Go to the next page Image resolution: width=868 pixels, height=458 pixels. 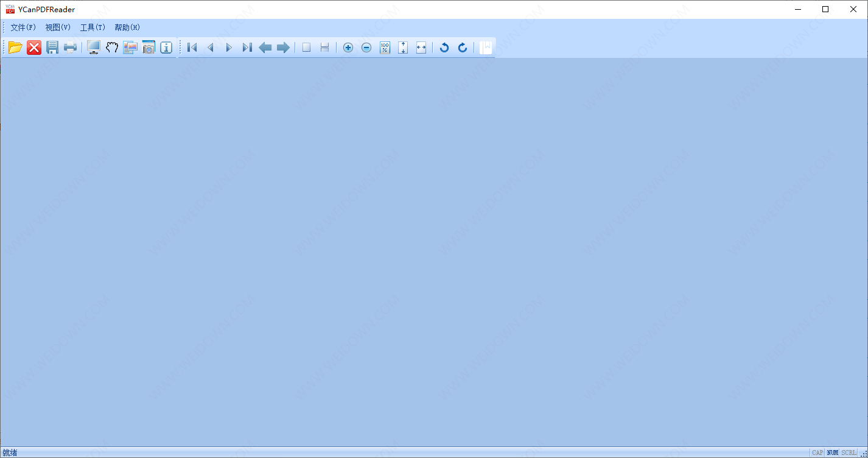tap(229, 48)
